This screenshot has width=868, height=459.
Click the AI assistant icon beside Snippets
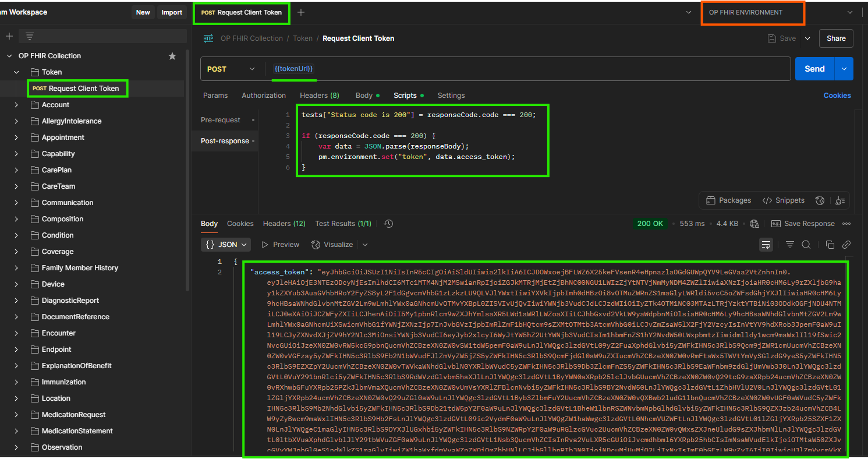click(820, 200)
